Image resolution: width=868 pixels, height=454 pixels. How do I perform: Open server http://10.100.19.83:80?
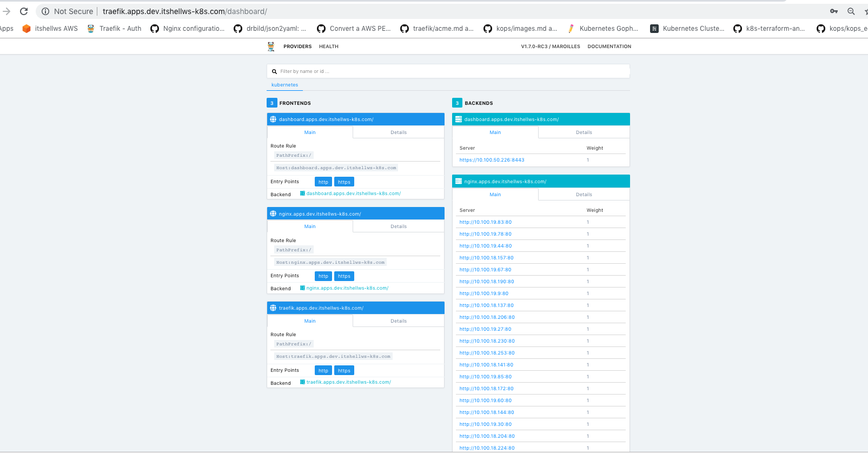tap(485, 222)
